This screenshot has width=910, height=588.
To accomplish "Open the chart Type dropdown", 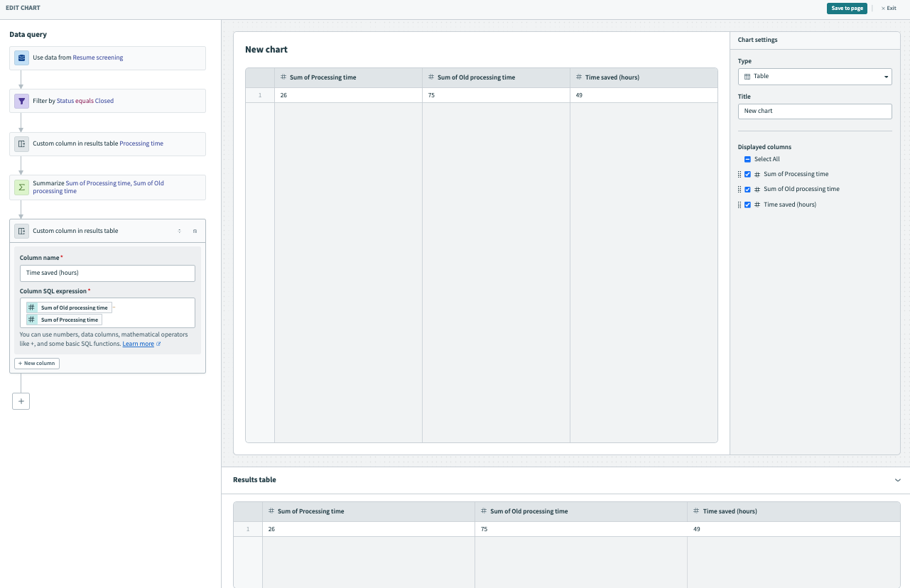I will click(x=814, y=76).
